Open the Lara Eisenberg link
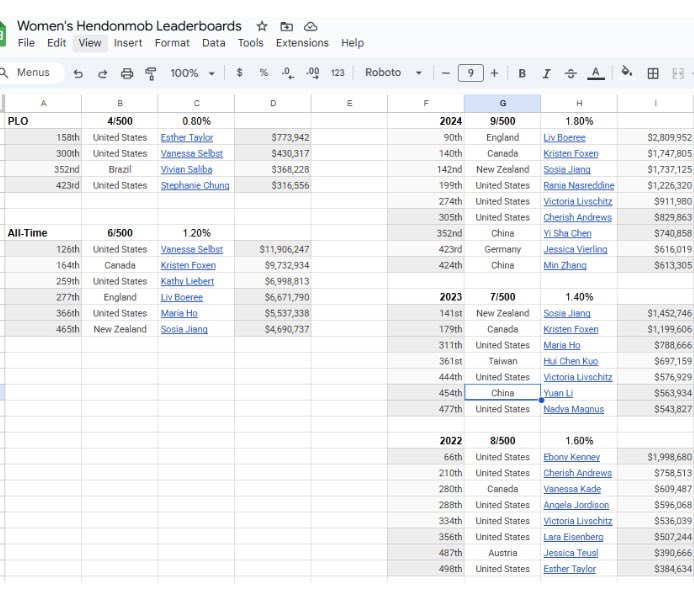Image resolution: width=694 pixels, height=603 pixels. (573, 537)
